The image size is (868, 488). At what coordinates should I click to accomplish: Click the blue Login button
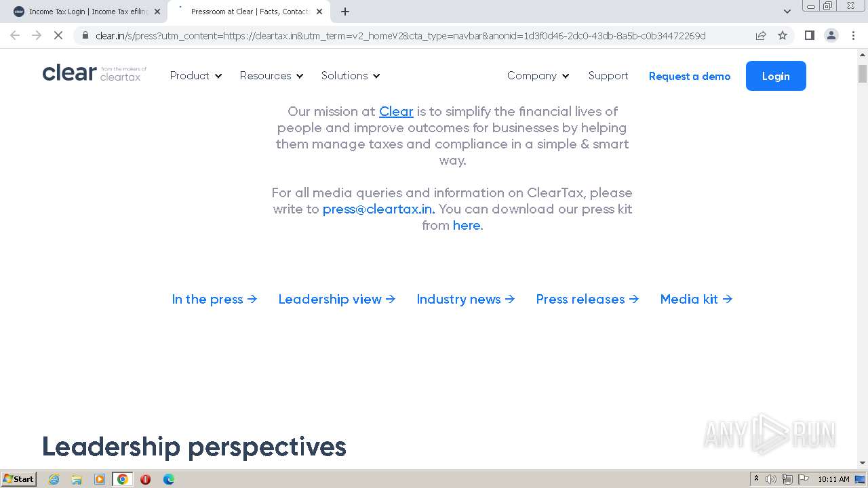click(776, 76)
